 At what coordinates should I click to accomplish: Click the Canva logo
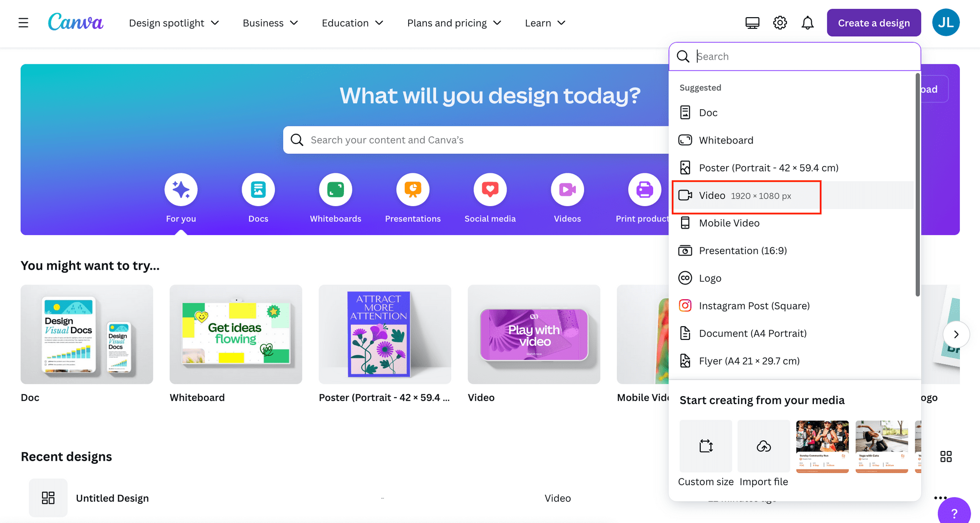pos(75,22)
